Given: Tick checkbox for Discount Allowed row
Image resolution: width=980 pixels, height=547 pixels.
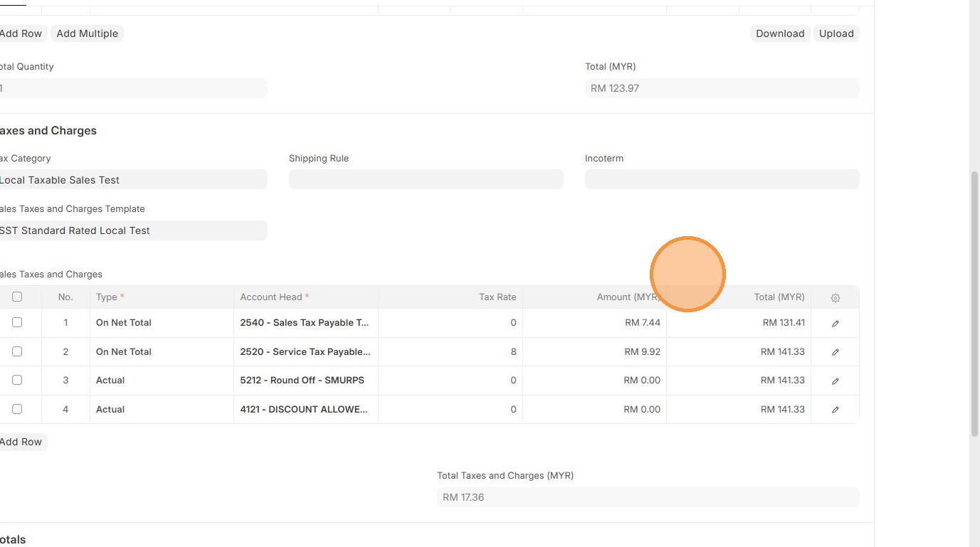Looking at the screenshot, I should (17, 409).
